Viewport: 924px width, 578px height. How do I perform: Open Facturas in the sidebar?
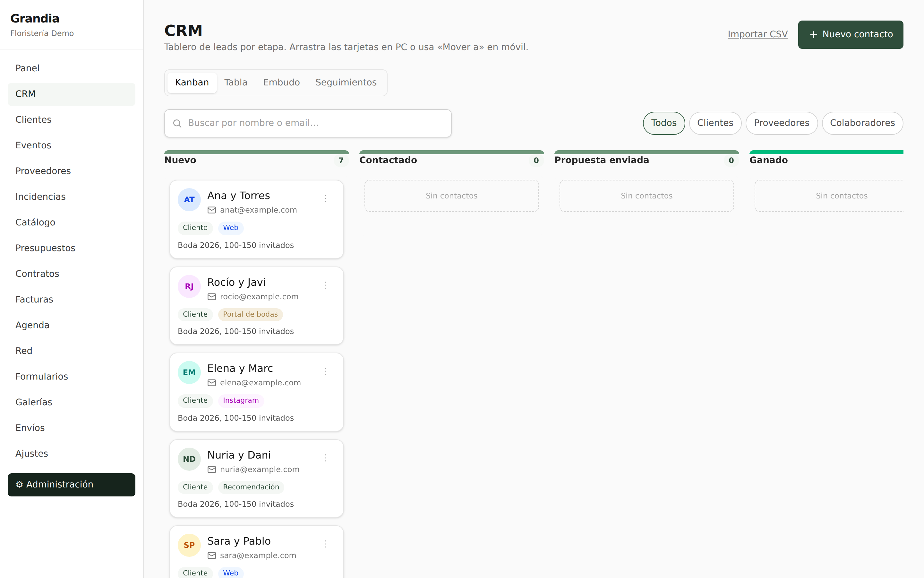[x=72, y=299]
